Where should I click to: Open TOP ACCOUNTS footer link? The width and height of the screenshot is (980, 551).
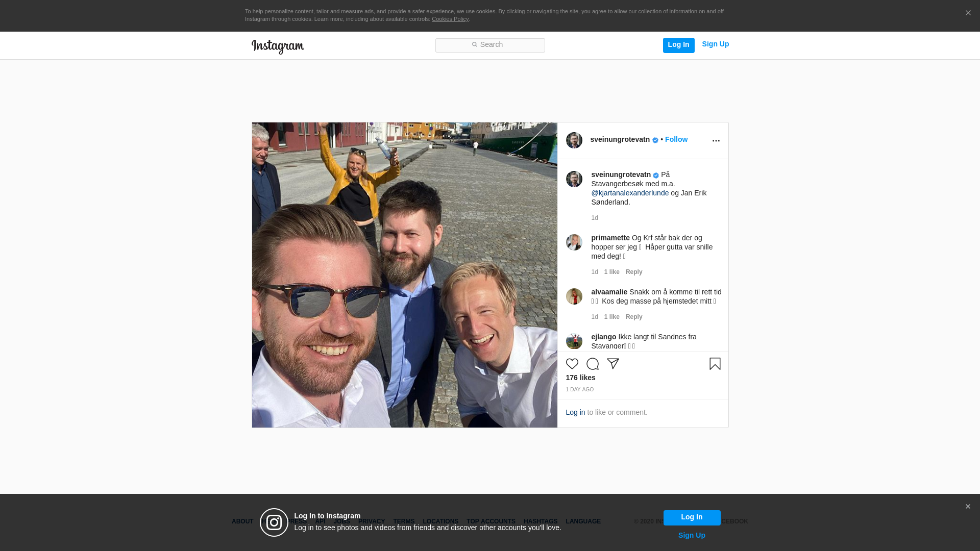pyautogui.click(x=491, y=521)
